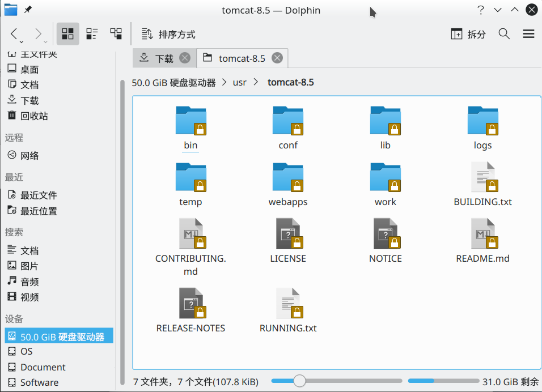Select the RUNNING.txt file
The image size is (542, 392).
(x=288, y=311)
